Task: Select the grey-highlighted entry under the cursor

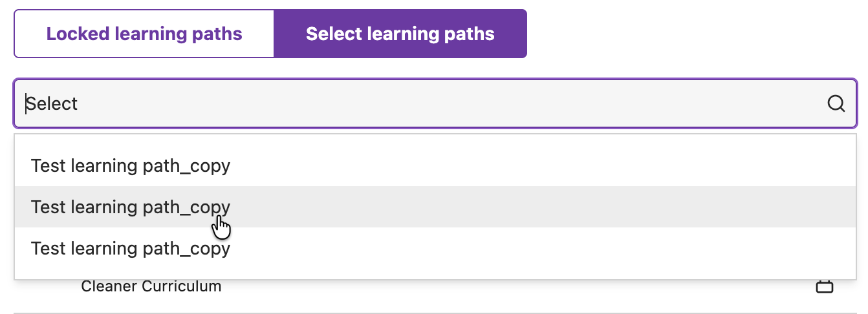Action: [x=131, y=207]
